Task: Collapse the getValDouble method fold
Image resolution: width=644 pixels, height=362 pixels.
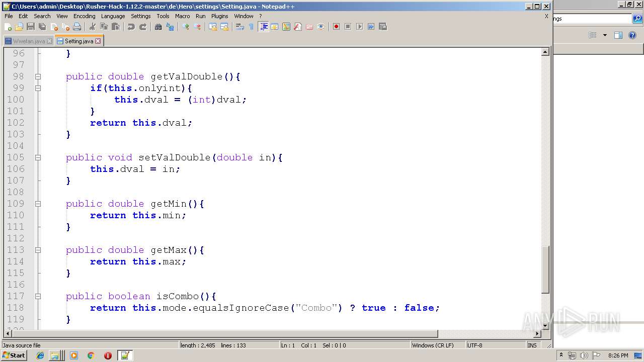Action: click(38, 77)
